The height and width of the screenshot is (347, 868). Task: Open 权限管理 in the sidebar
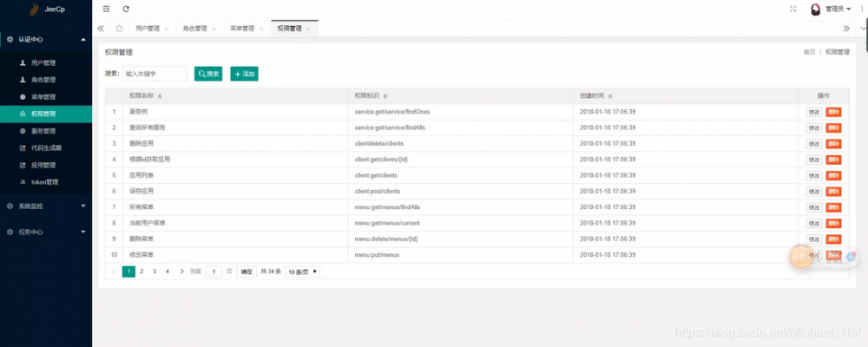46,114
